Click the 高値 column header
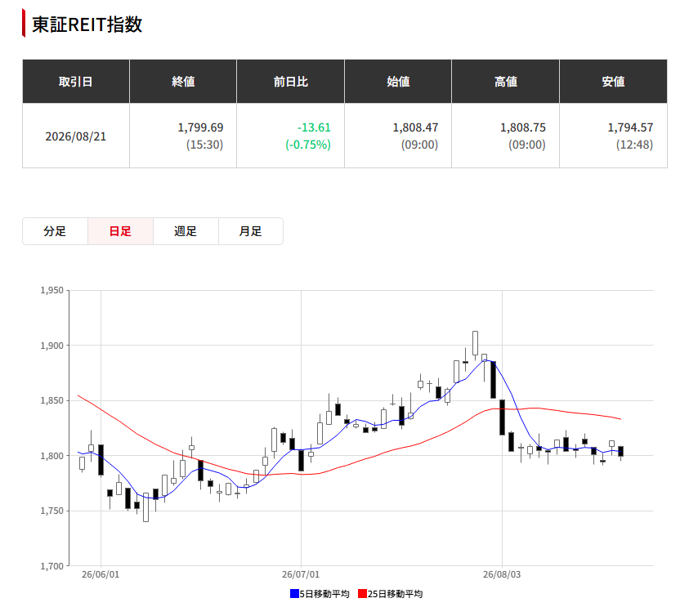Image resolution: width=698 pixels, height=616 pixels. coord(506,82)
